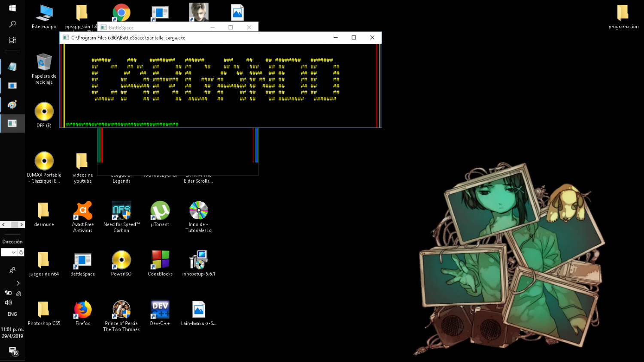Close the background BattleSpace window
Screen dimensions: 644x362
[x=249, y=27]
